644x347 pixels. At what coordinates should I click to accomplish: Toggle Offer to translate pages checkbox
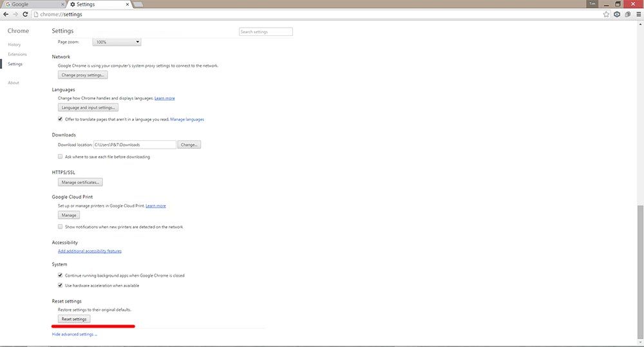pos(61,119)
